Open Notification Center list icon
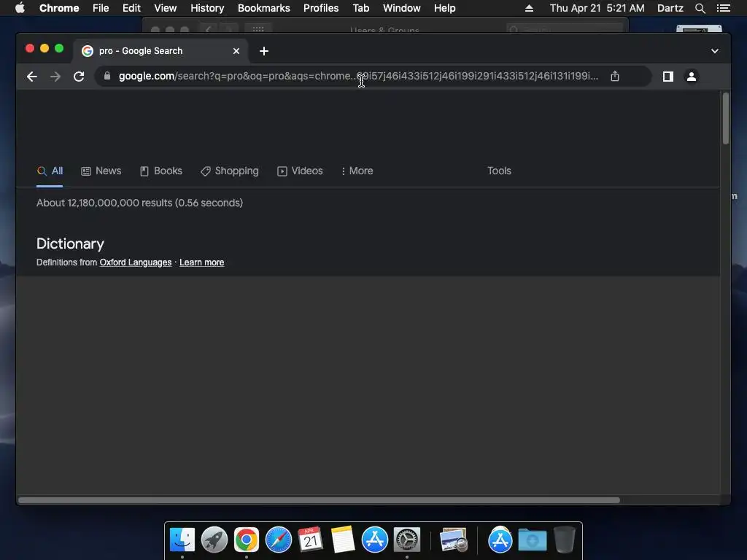Screen dimensions: 747x560 (x=723, y=8)
